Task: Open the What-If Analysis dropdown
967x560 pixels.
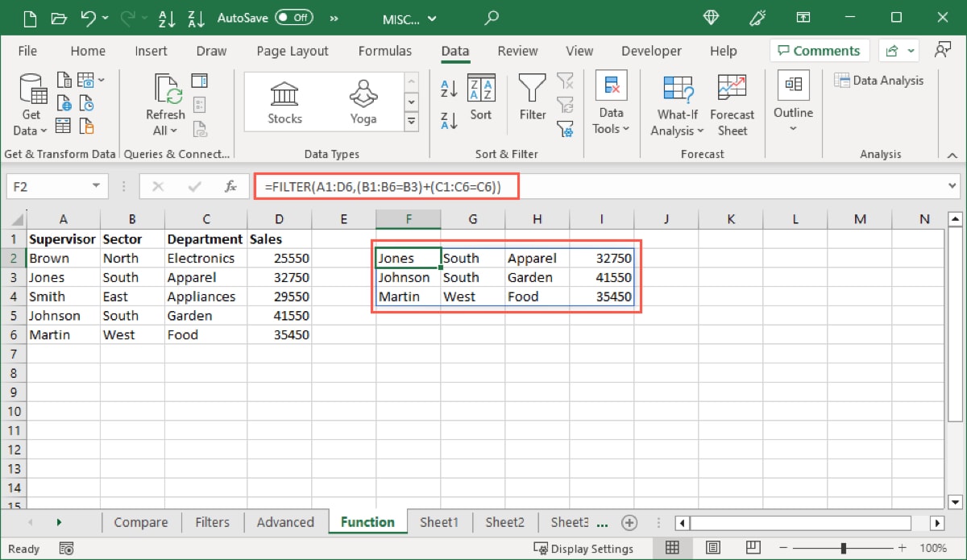Action: click(x=676, y=129)
